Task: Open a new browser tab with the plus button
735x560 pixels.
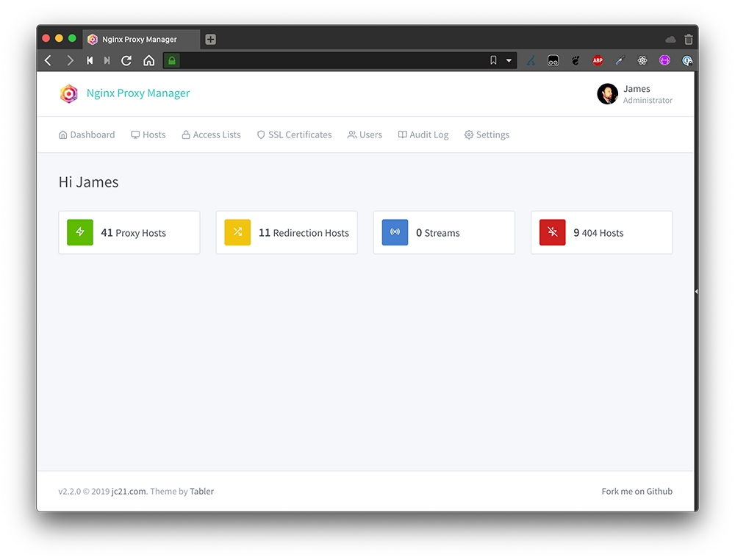Action: tap(210, 40)
